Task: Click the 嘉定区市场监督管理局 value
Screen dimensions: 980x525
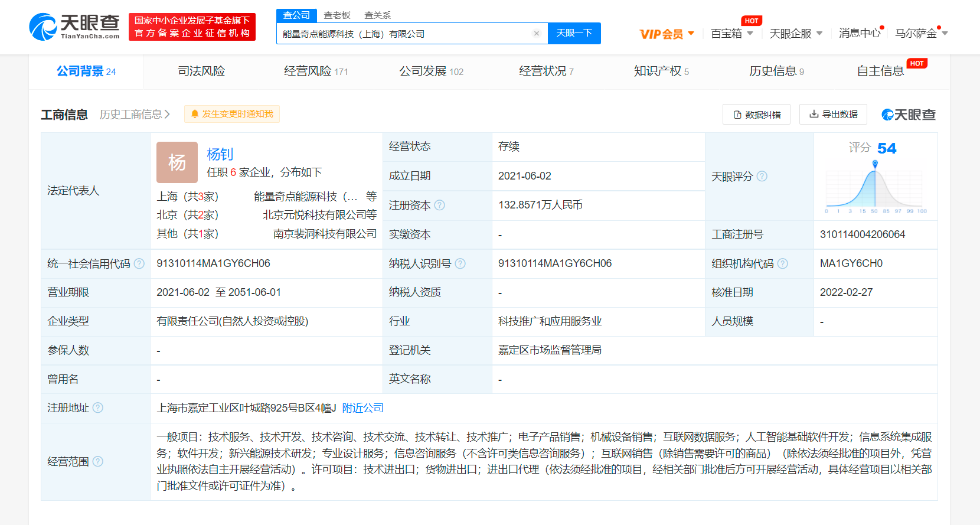Action: 550,350
